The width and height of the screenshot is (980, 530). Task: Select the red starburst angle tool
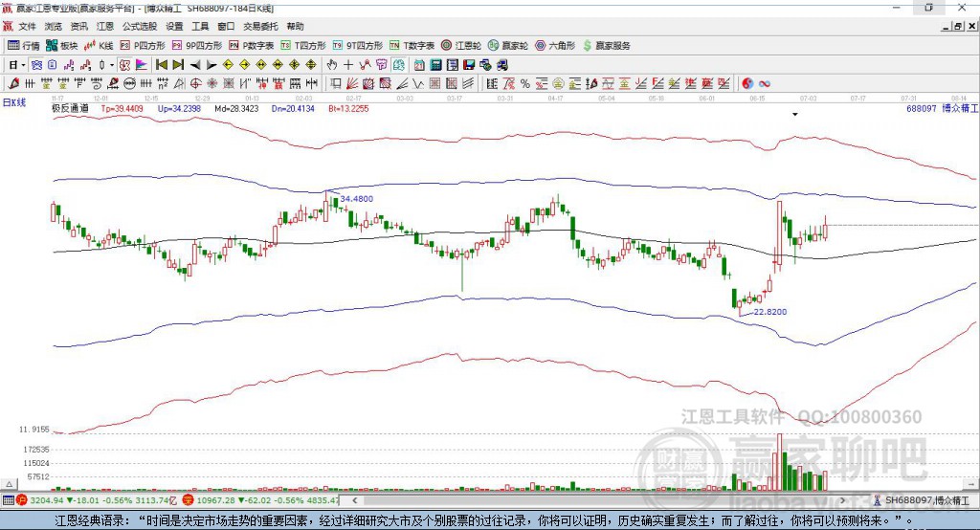[212, 83]
